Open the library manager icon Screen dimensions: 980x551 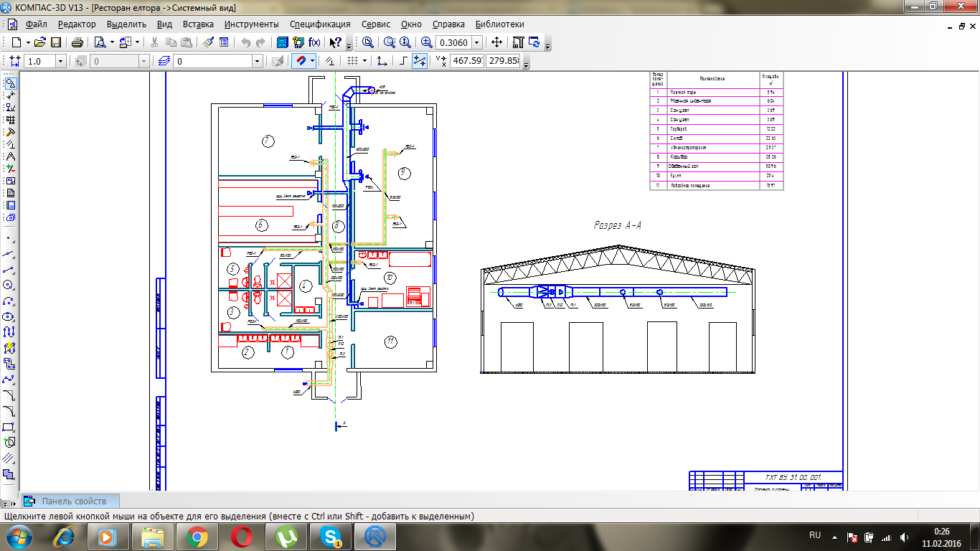[282, 42]
